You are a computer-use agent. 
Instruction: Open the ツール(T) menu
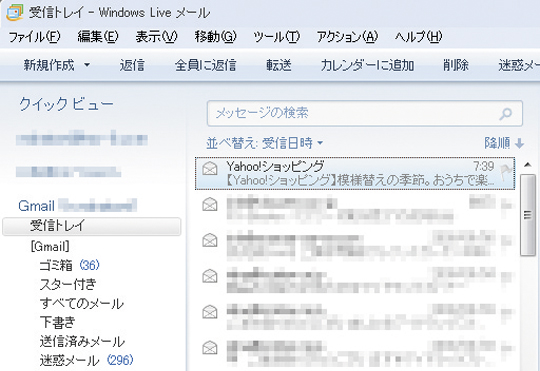click(x=277, y=36)
